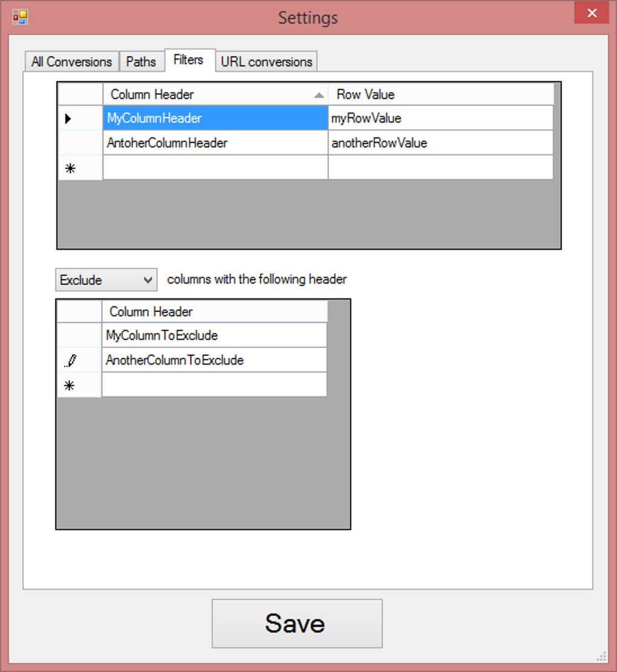
Task: Click the Save button
Action: [296, 624]
